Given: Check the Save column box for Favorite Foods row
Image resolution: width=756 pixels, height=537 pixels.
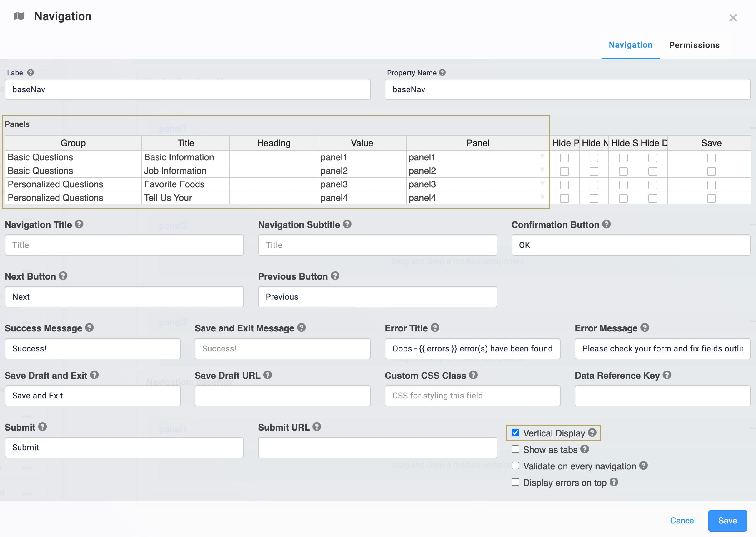Looking at the screenshot, I should [x=711, y=185].
